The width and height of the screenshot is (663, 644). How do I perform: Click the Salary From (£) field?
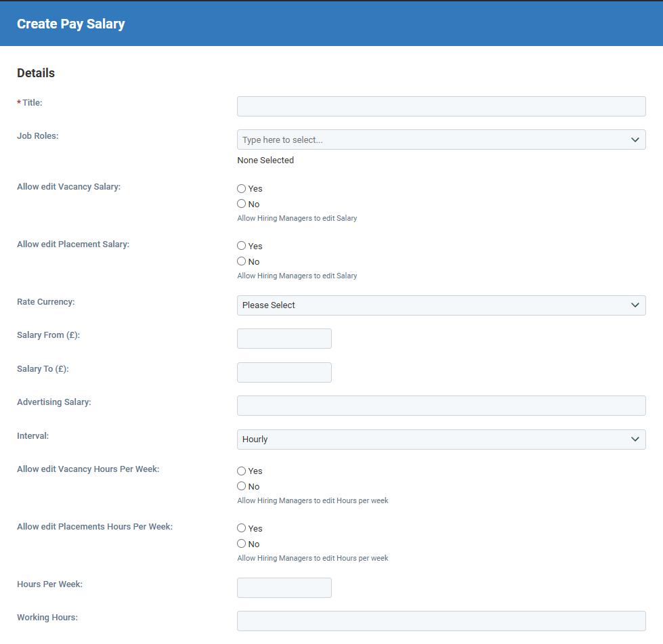click(284, 339)
